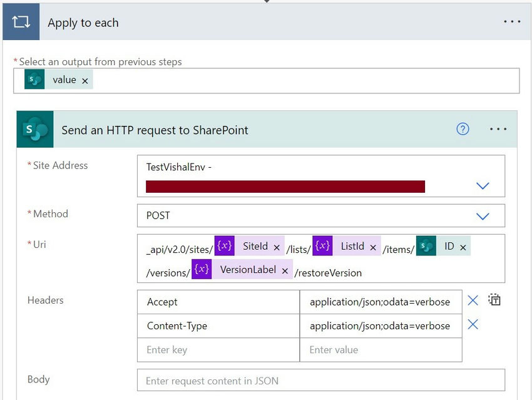
Task: Delete the Accept header row
Action: click(473, 300)
